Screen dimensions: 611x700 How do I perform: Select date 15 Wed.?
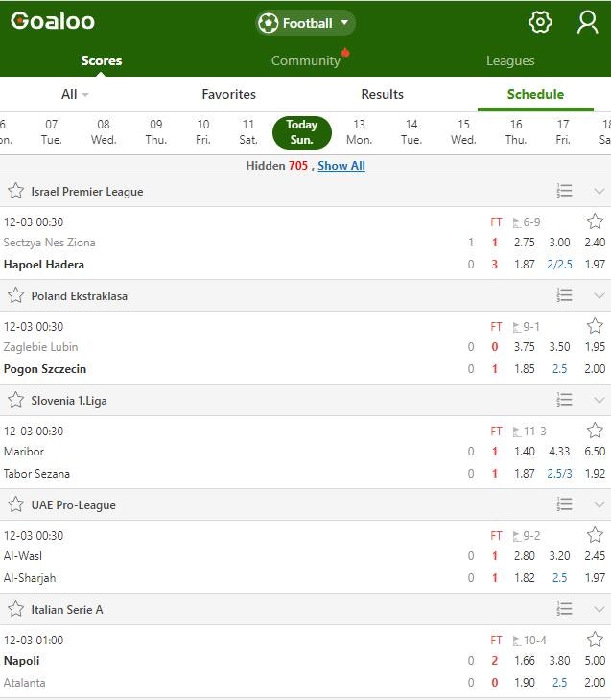463,132
